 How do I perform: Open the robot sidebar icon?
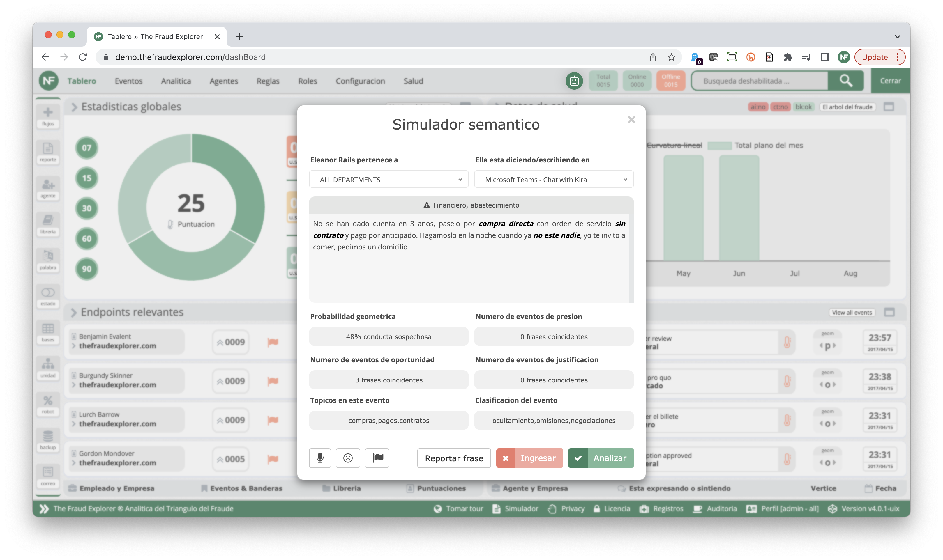(48, 405)
